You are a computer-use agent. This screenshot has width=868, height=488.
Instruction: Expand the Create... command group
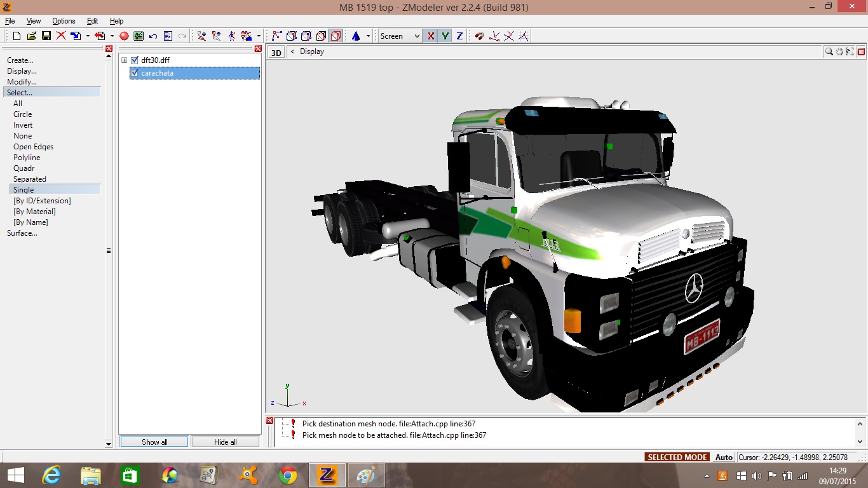pyautogui.click(x=20, y=60)
